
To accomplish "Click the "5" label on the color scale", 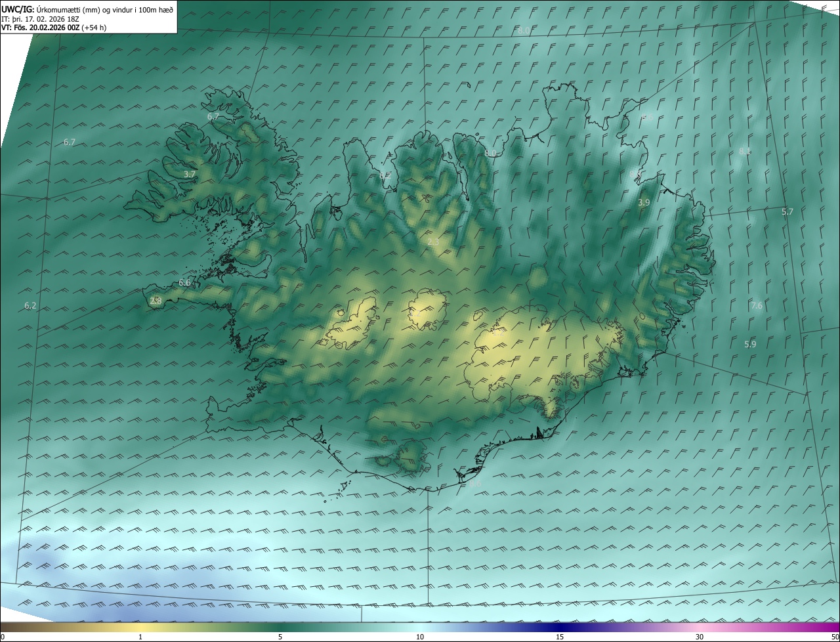I will click(x=280, y=637).
